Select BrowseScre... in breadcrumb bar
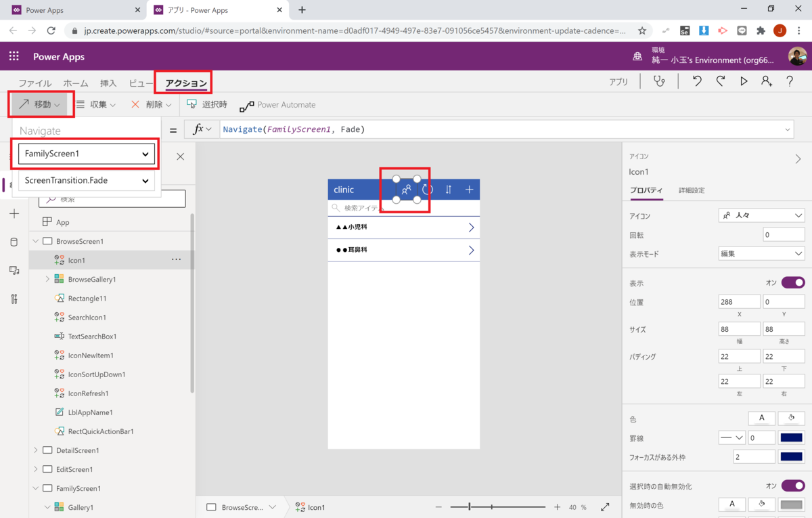The image size is (812, 518). pyautogui.click(x=242, y=507)
